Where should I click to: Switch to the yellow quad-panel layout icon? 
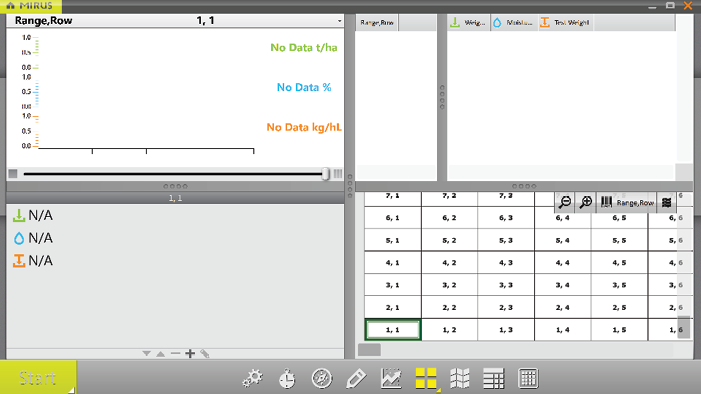(426, 378)
